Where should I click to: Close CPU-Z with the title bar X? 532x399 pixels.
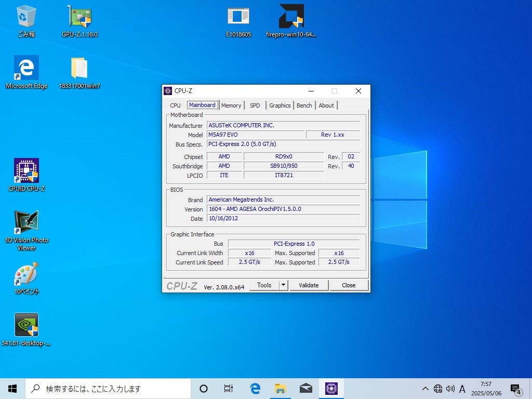pos(358,91)
